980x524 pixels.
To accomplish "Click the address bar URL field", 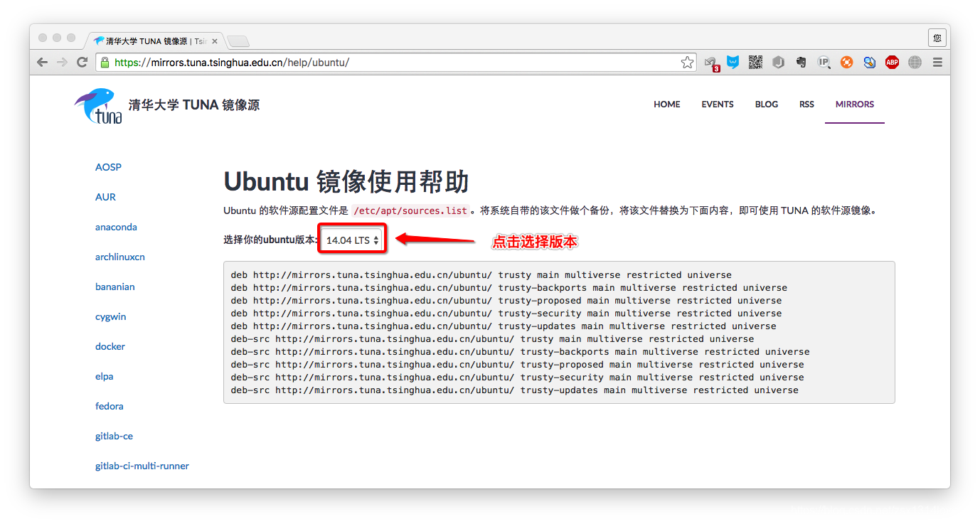I will 395,63.
